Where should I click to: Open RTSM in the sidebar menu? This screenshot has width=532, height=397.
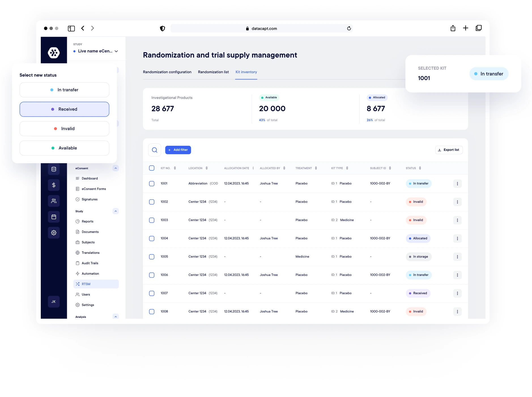click(96, 284)
